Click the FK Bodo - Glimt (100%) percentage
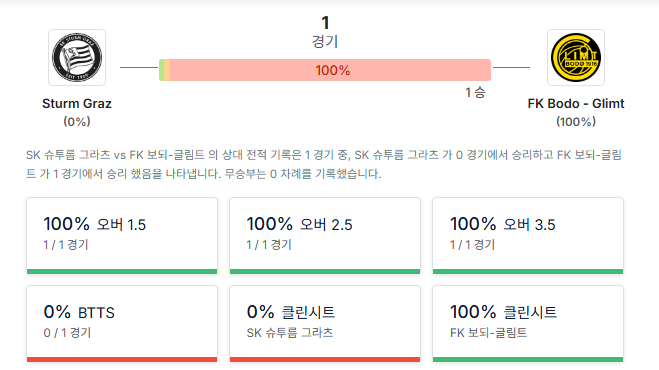Image resolution: width=659 pixels, height=370 pixels. [576, 122]
